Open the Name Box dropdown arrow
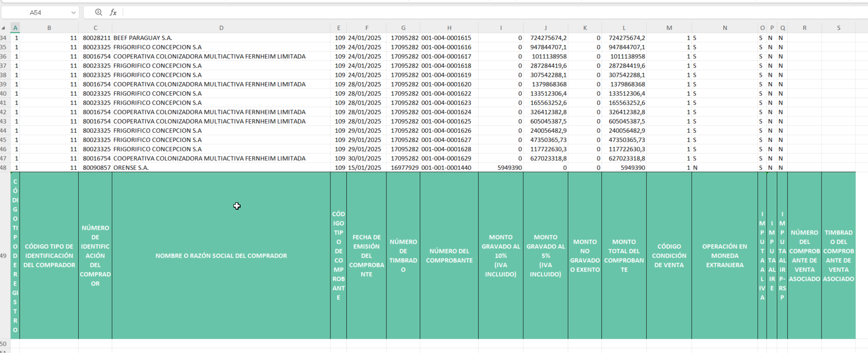Screen dimensions: 868x353 pos(73,13)
